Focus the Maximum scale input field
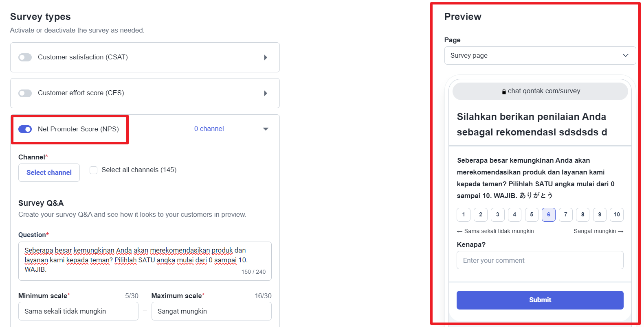 click(211, 311)
